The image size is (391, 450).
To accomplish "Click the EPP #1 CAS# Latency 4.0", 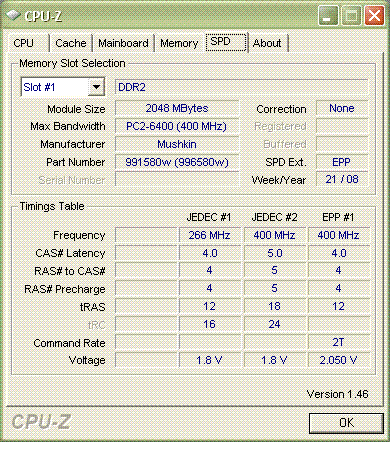I will click(x=339, y=253).
